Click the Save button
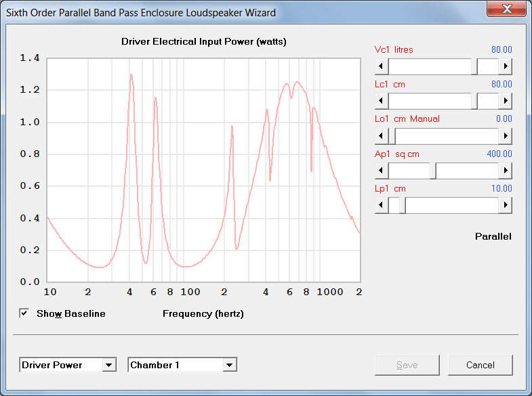The width and height of the screenshot is (532, 396). pyautogui.click(x=407, y=365)
